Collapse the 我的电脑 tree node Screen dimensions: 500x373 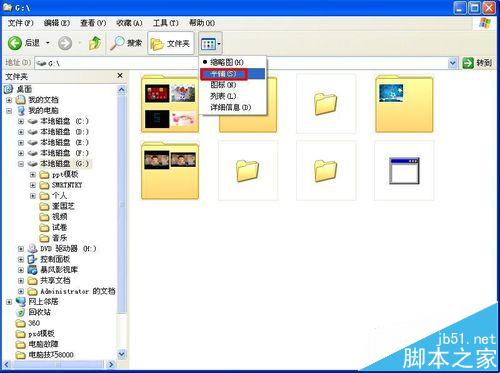coord(9,110)
